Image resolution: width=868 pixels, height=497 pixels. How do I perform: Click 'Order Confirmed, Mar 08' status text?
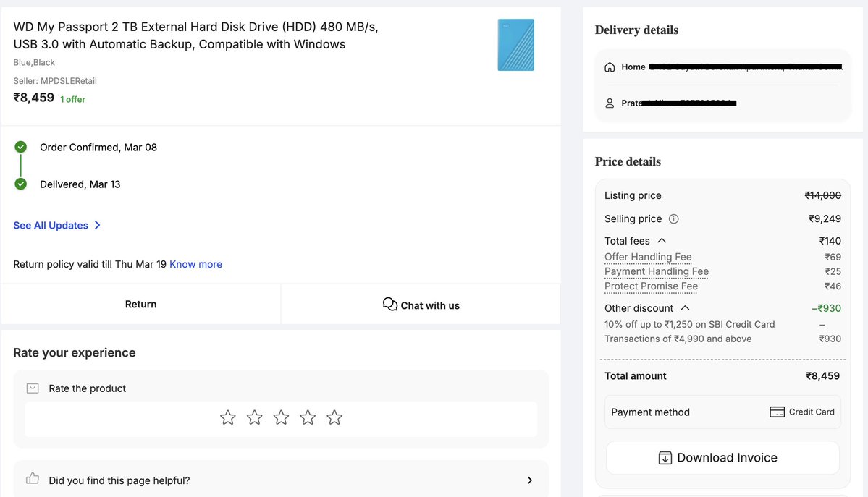98,147
